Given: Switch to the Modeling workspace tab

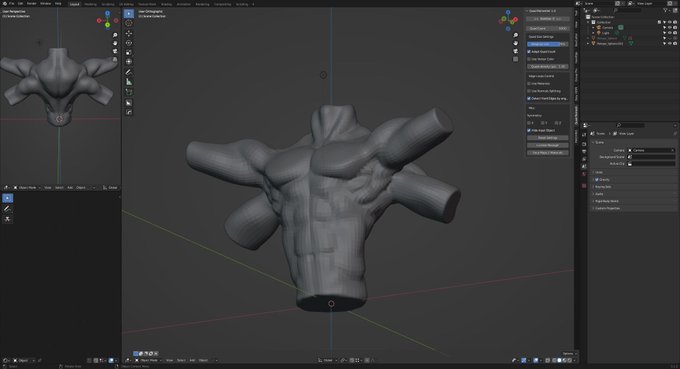Looking at the screenshot, I should tap(91, 4).
